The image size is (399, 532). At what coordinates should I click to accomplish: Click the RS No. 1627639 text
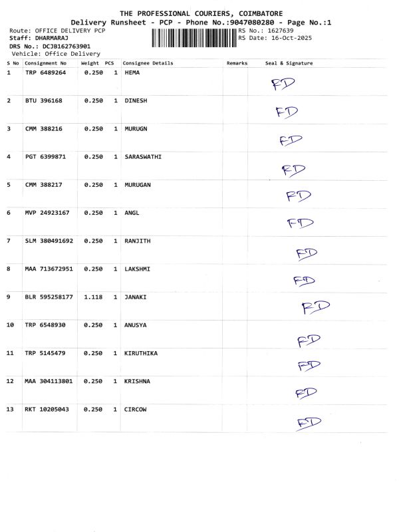[x=265, y=31]
